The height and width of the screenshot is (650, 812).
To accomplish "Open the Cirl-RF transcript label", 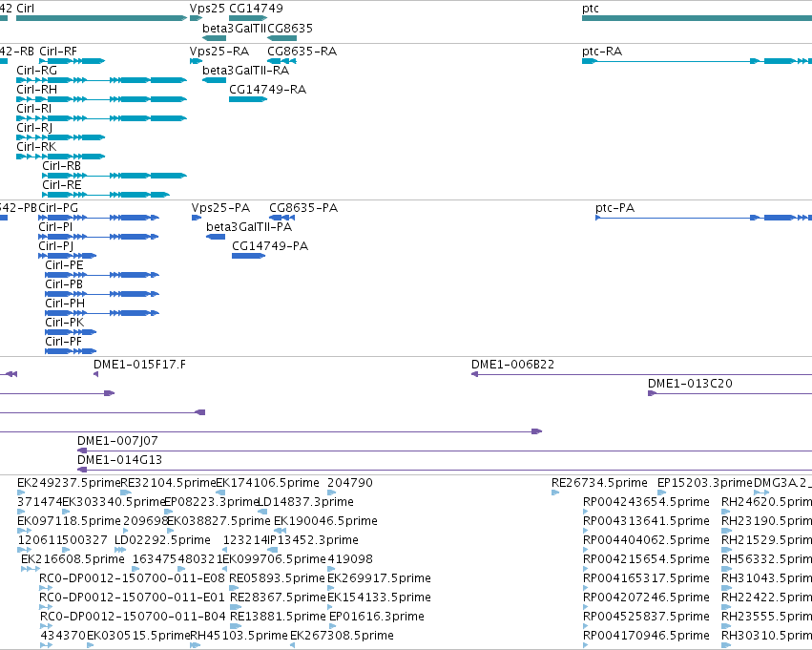I will pyautogui.click(x=58, y=52).
